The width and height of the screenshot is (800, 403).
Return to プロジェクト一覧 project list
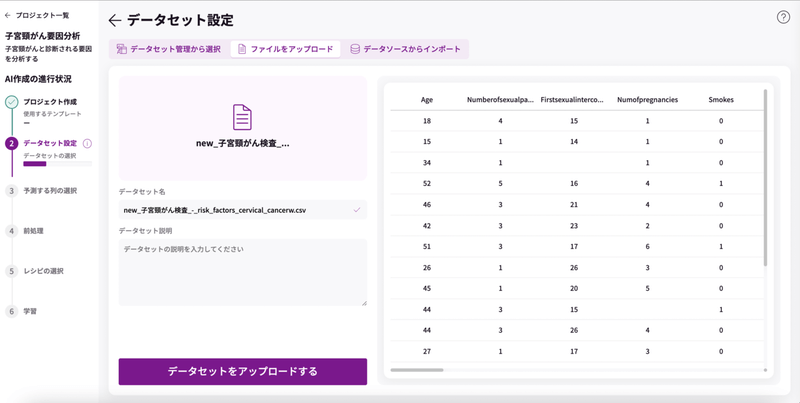click(37, 15)
